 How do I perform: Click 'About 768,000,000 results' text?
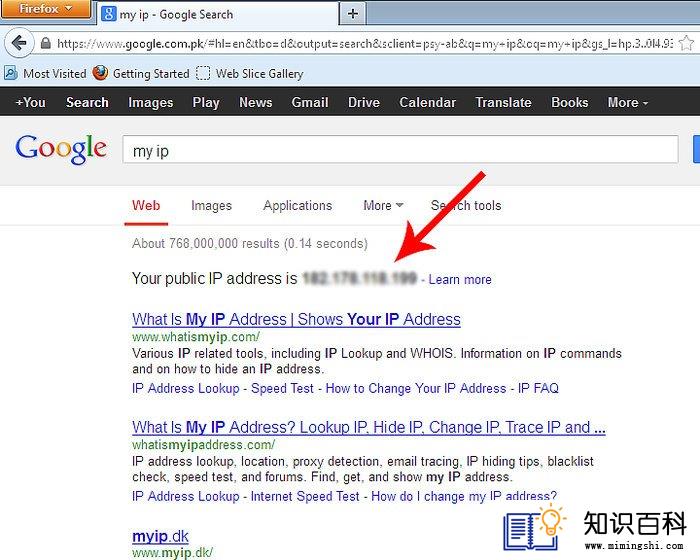tap(205, 243)
